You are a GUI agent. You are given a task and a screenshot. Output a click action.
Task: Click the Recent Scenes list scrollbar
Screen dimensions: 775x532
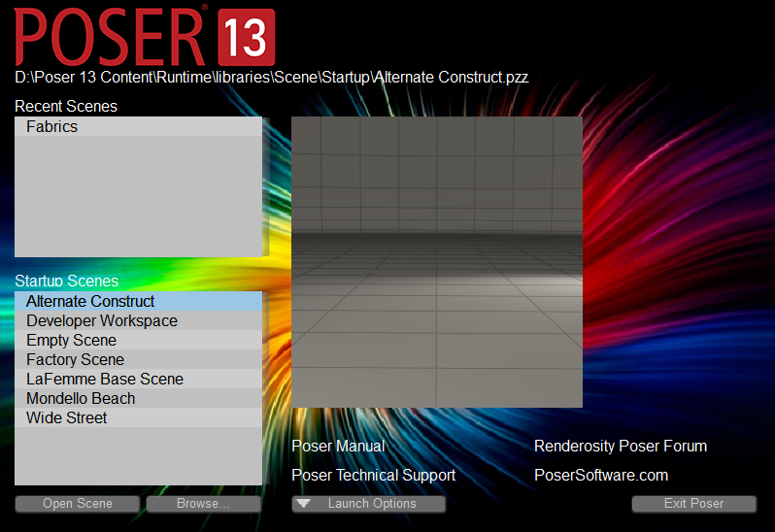pyautogui.click(x=266, y=186)
